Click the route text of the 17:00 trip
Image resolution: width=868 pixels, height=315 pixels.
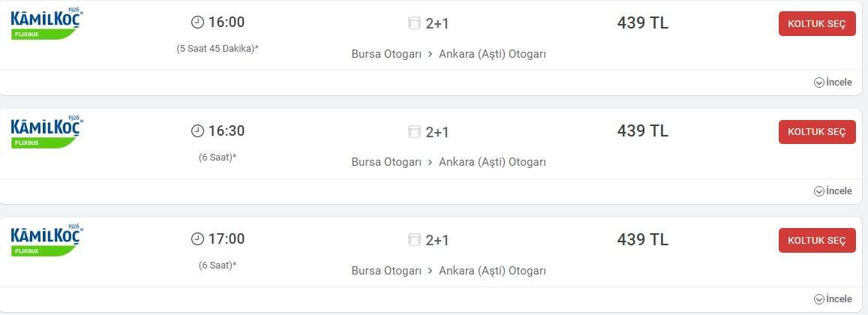(x=449, y=271)
